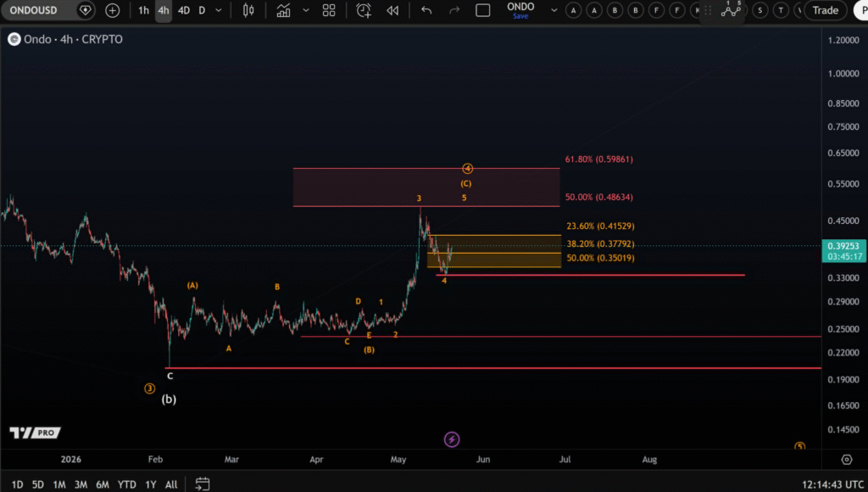
Task: Click the S quick-access circle button
Action: (x=760, y=10)
